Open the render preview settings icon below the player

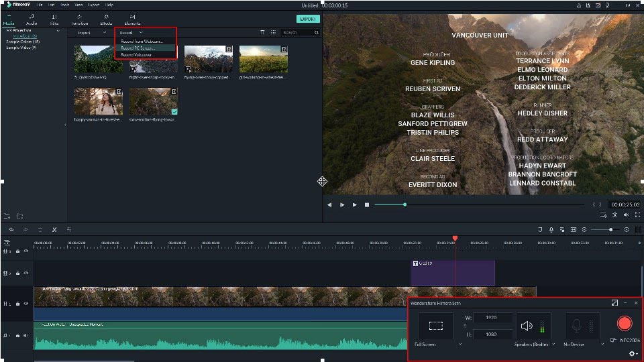[603, 215]
